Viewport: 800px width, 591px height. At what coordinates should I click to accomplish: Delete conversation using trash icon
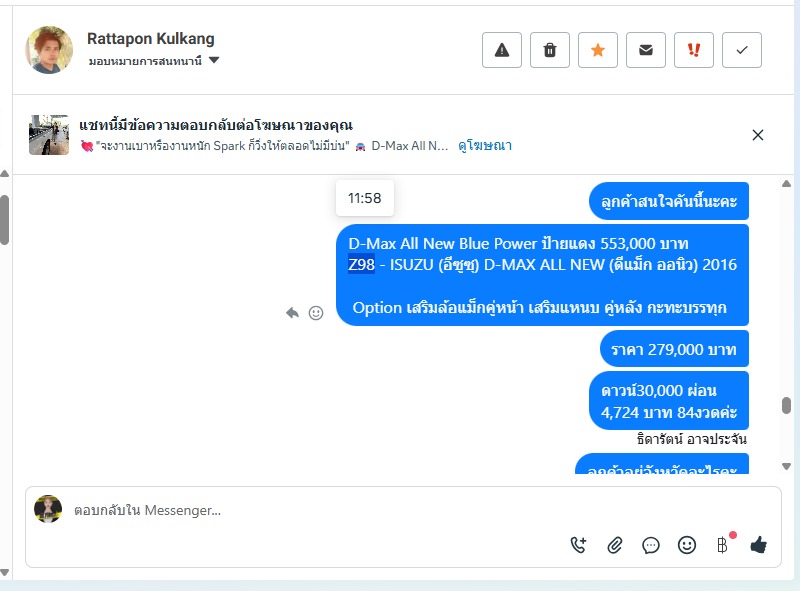pyautogui.click(x=549, y=50)
